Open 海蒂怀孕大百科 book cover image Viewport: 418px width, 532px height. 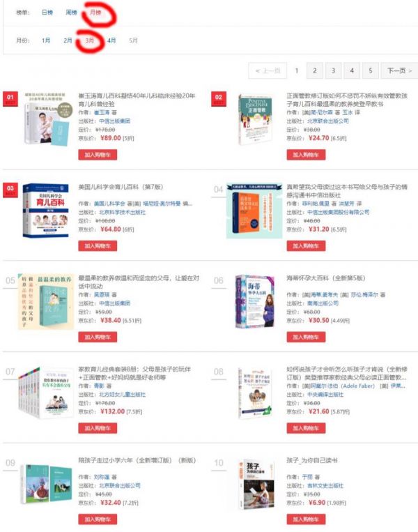255,302
